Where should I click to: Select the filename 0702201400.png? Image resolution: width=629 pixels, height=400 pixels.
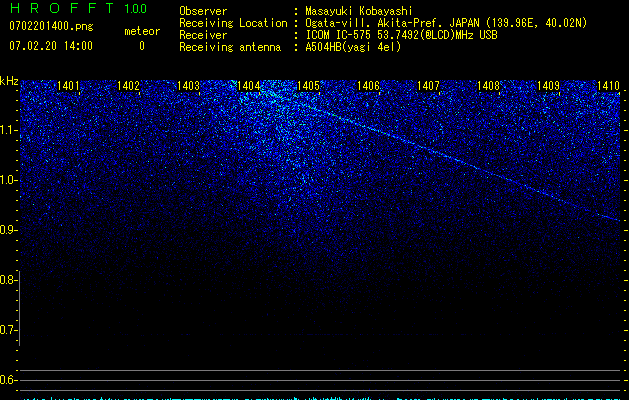click(x=51, y=26)
